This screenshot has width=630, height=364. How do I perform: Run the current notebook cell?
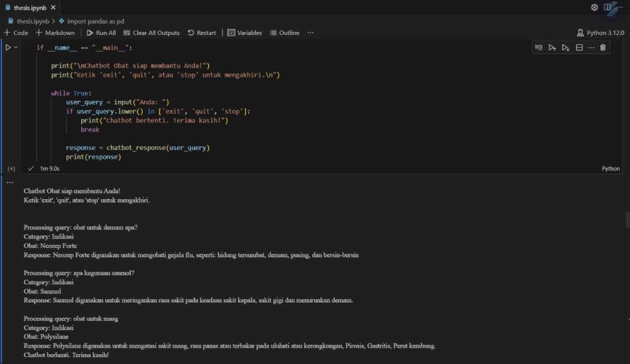(x=8, y=47)
